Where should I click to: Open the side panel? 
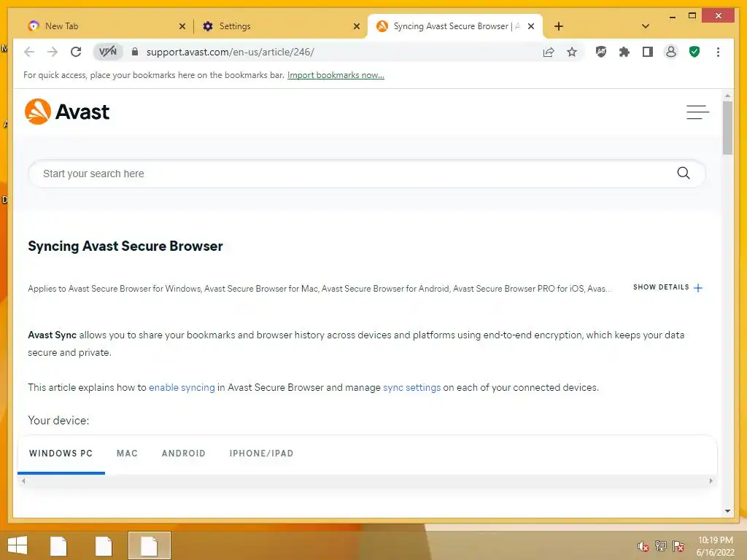tap(648, 52)
